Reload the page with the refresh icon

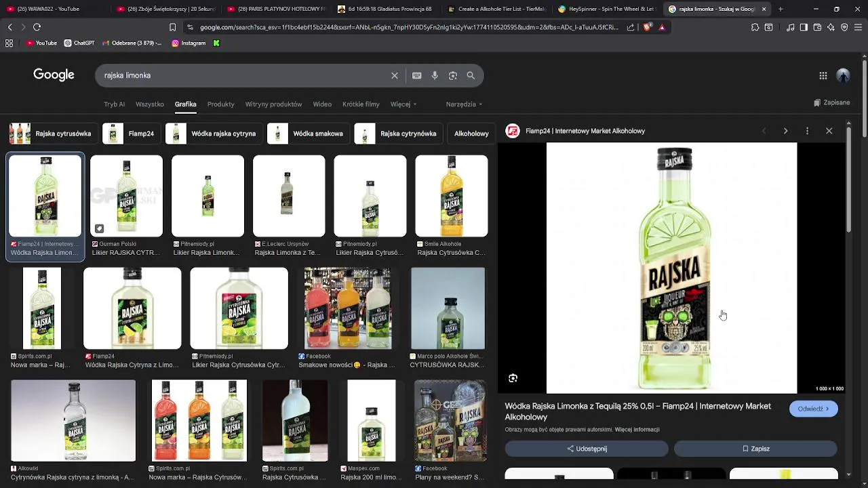pos(37,27)
